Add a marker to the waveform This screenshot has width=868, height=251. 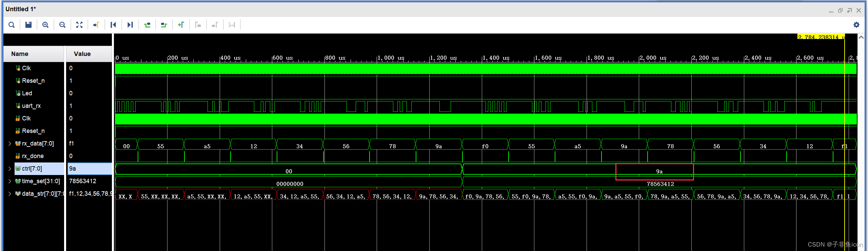coord(181,25)
